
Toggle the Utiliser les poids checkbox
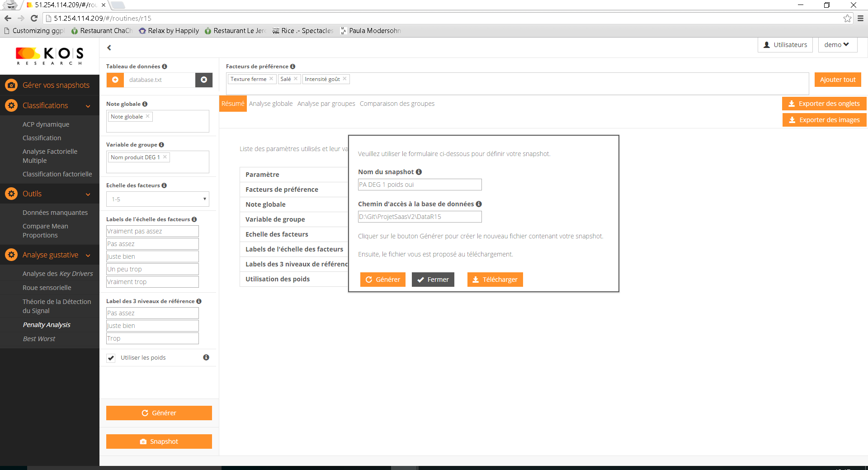coord(111,358)
